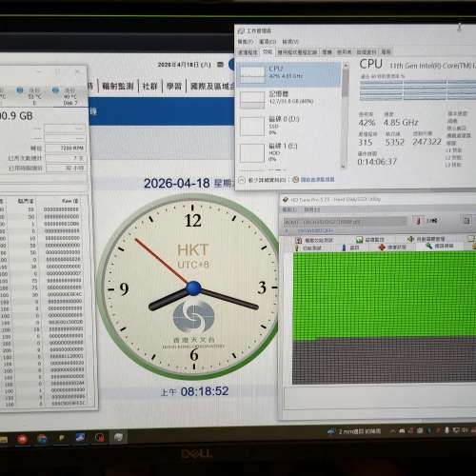Open 輻射監測 menu on Observatory page
476x476 pixels.
tap(118, 86)
